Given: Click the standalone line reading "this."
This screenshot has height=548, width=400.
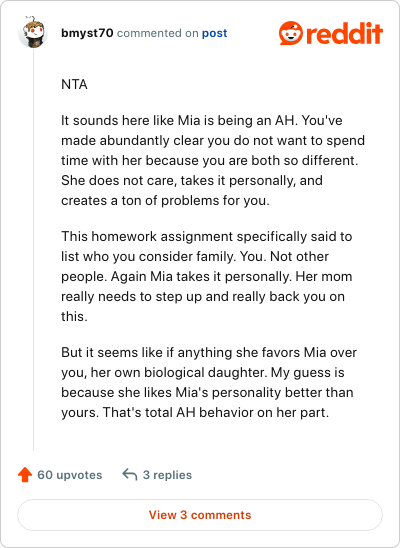Looking at the screenshot, I should click(x=74, y=317).
